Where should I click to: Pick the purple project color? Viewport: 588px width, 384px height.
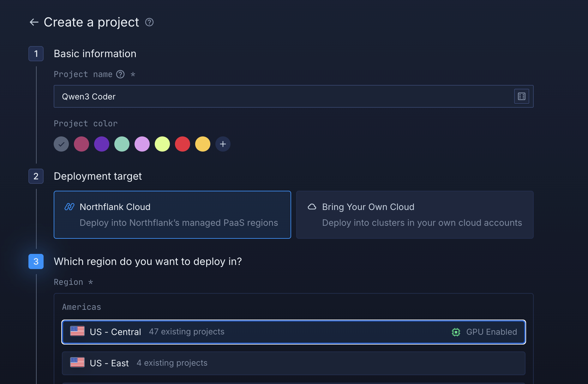coord(102,144)
